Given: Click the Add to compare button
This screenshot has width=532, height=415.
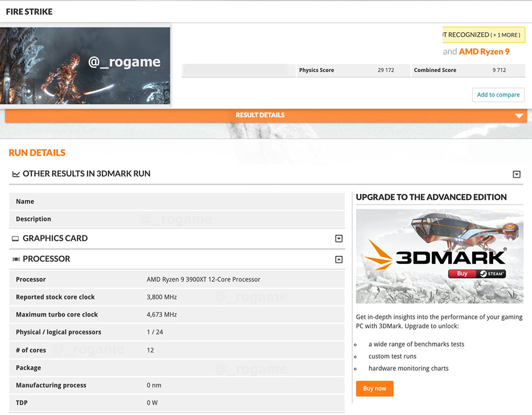Looking at the screenshot, I should [498, 95].
